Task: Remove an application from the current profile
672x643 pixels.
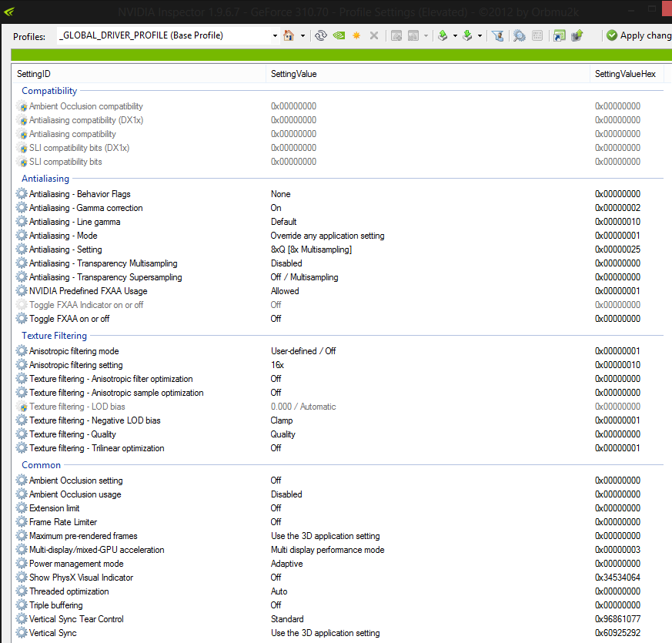Action: pyautogui.click(x=413, y=35)
